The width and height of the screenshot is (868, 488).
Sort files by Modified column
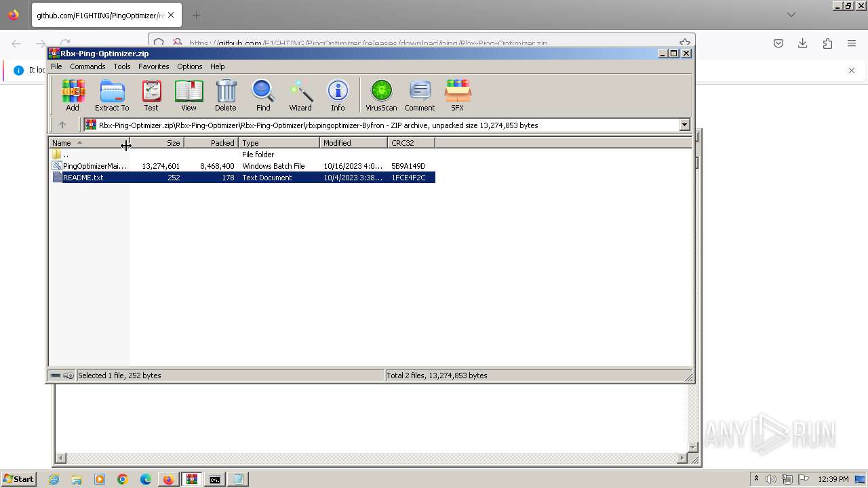(353, 143)
